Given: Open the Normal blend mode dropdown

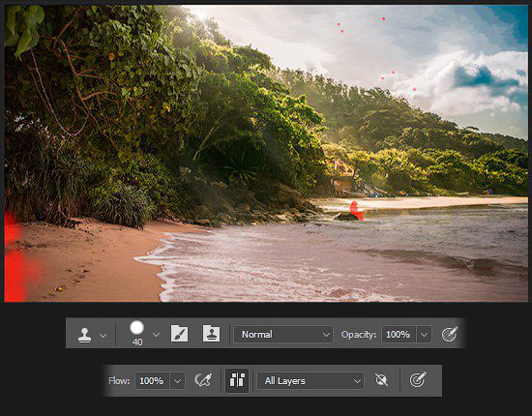Looking at the screenshot, I should (283, 335).
